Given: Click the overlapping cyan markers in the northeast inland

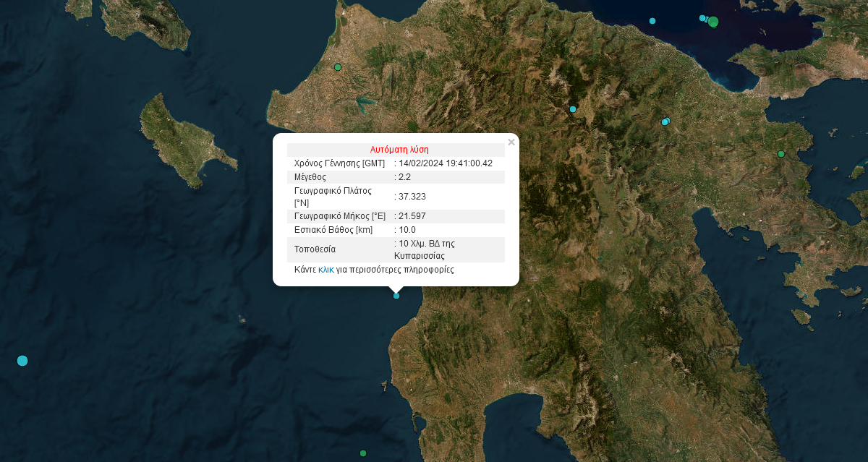Looking at the screenshot, I should point(665,121).
